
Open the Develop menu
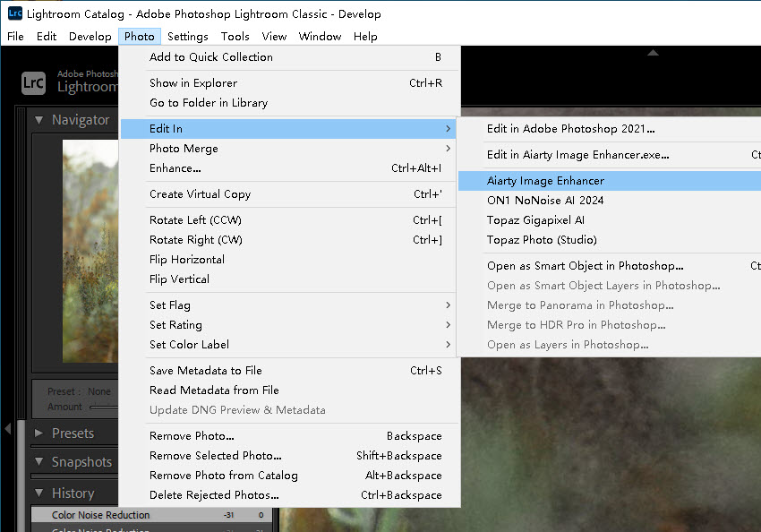click(90, 37)
